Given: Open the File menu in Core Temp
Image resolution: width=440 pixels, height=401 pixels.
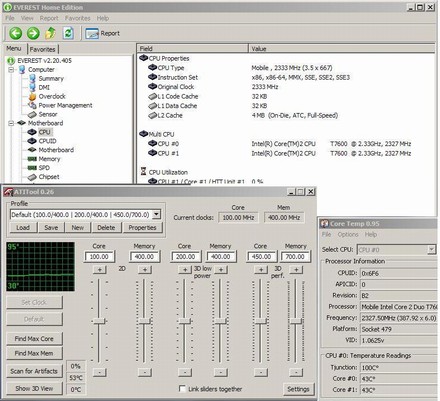Looking at the screenshot, I should point(326,235).
